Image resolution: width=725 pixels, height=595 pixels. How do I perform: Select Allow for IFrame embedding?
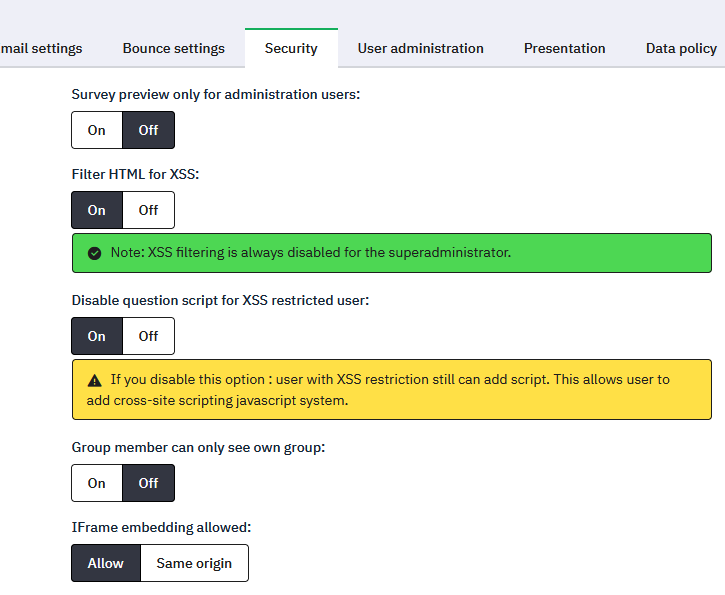click(106, 563)
